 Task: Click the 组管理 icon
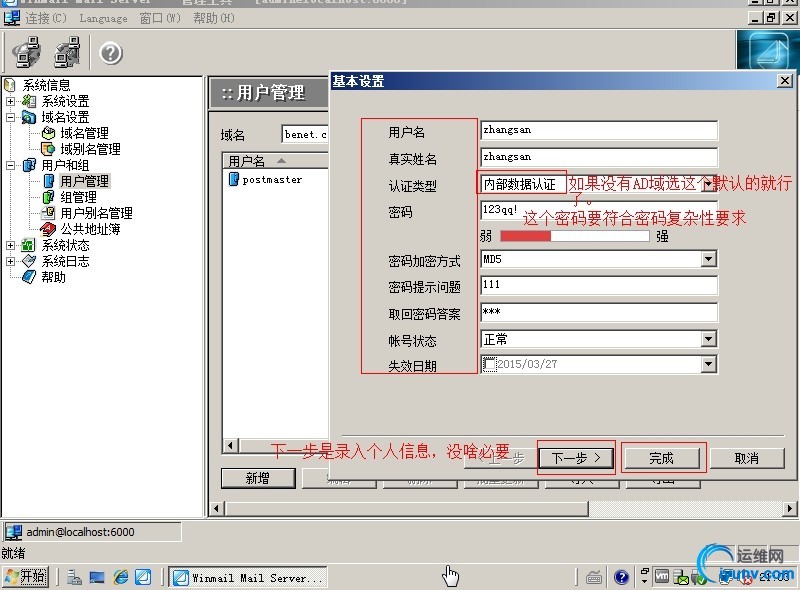coord(48,197)
